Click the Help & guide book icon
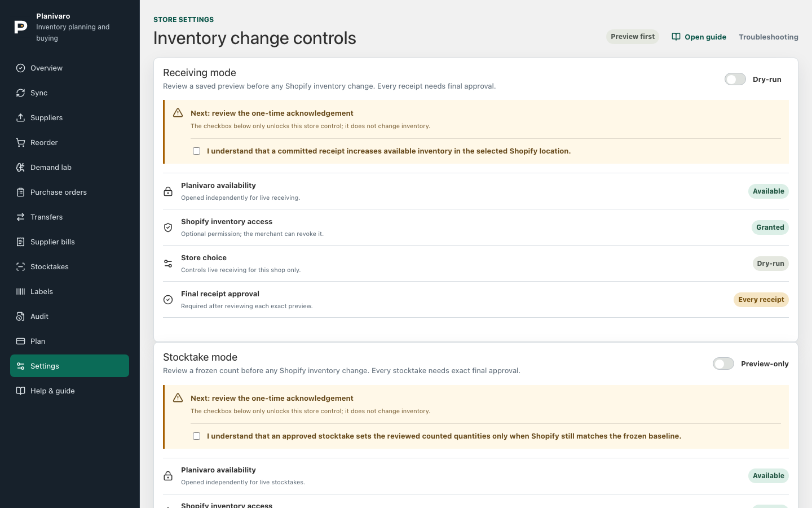Viewport: 812px width, 508px height. point(20,391)
